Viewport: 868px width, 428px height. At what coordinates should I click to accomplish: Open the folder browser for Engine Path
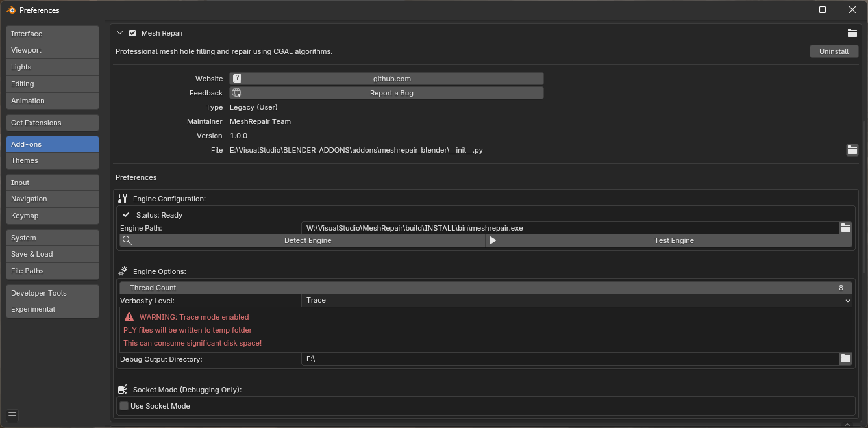point(845,227)
